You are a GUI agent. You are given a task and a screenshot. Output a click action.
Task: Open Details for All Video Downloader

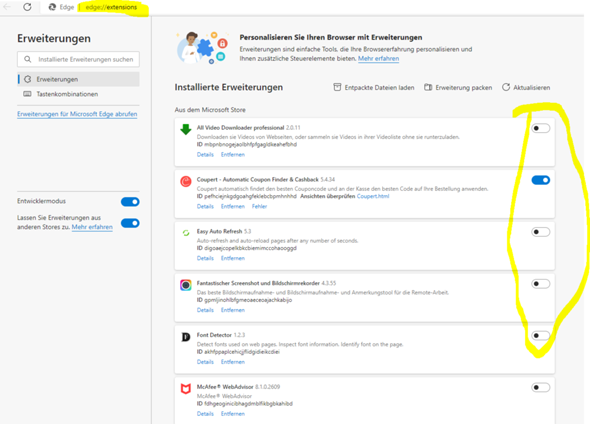(x=205, y=155)
